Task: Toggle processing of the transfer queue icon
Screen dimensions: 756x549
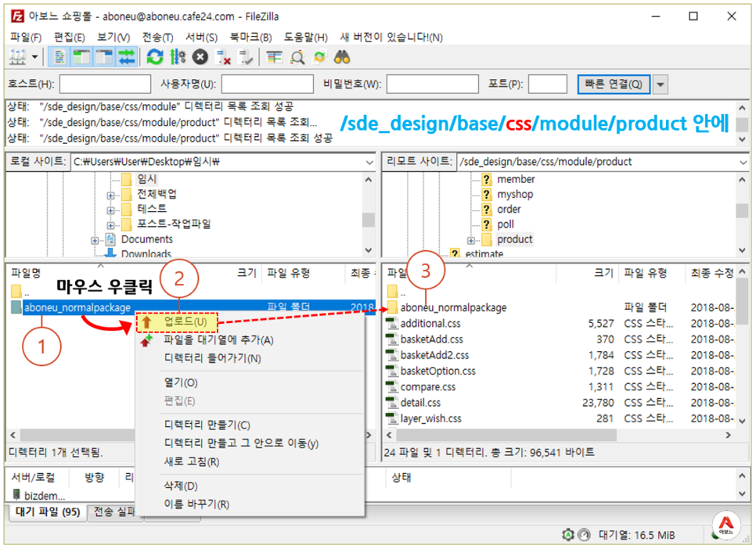Action: pos(178,57)
